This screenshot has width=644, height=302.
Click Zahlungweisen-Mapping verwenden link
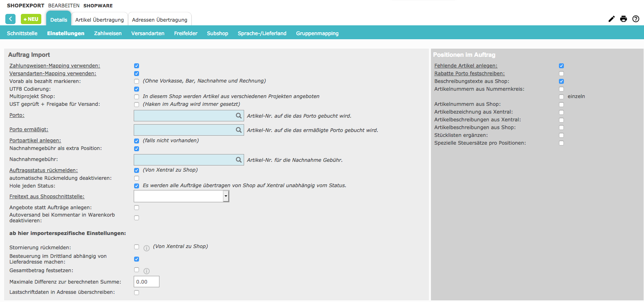coord(54,66)
